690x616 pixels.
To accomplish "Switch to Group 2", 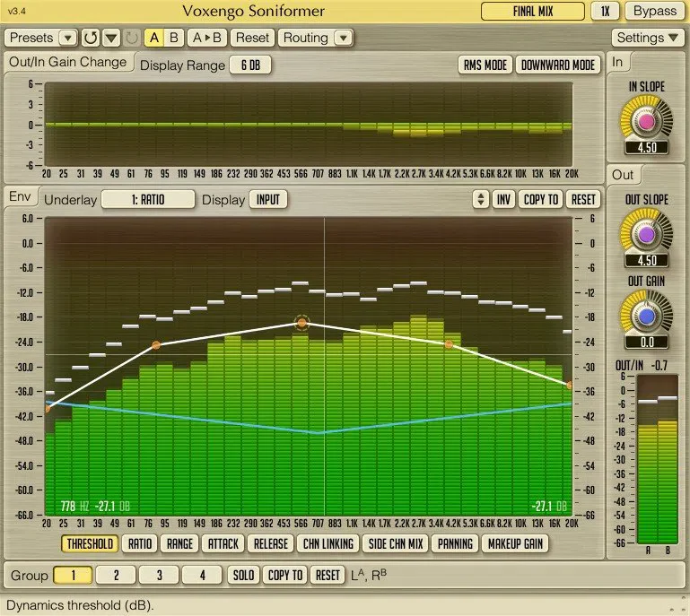I will pos(116,575).
